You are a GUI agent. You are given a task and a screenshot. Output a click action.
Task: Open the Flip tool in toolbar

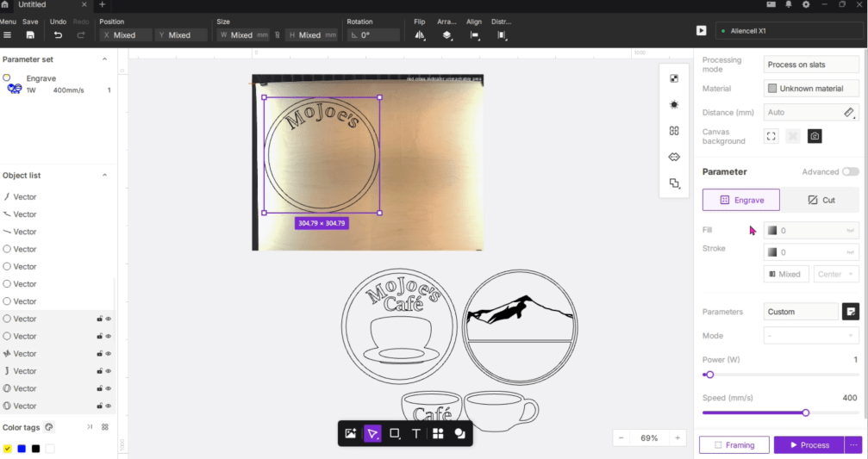click(420, 35)
